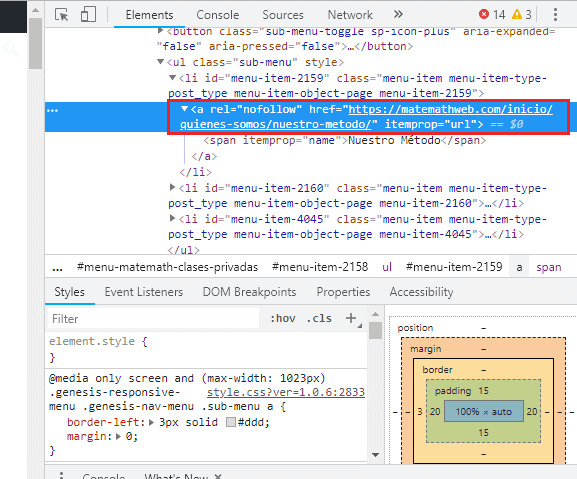
Task: Open the Properties sub-tab
Action: click(x=343, y=292)
